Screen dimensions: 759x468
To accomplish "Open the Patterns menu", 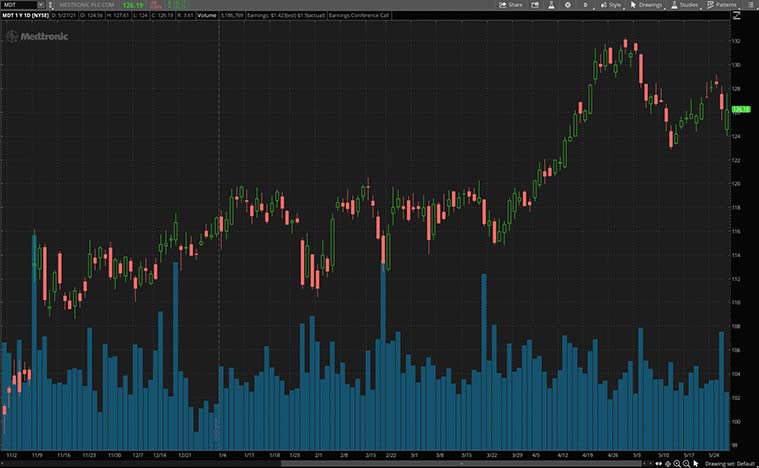I will coord(721,5).
